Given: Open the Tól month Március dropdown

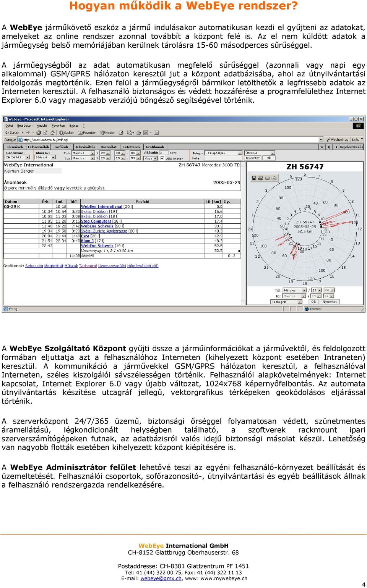Looking at the screenshot, I should [x=83, y=153].
